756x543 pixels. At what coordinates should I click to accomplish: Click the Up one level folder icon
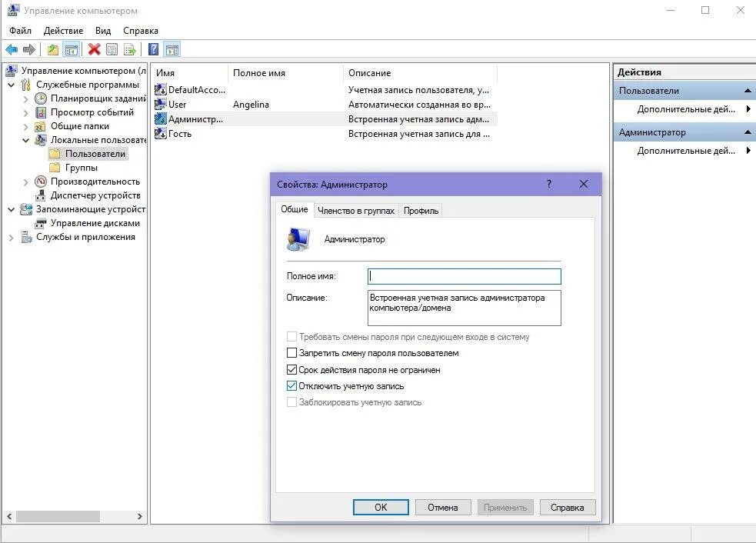pos(52,49)
